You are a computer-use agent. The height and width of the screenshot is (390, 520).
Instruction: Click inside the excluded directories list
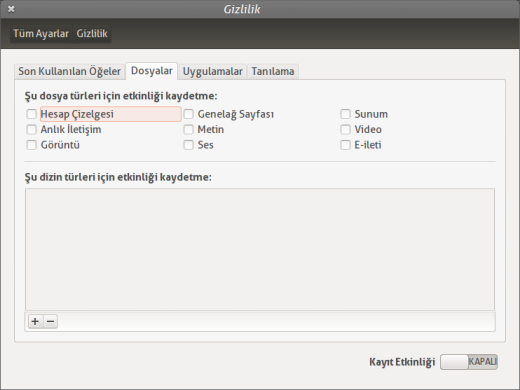point(260,249)
